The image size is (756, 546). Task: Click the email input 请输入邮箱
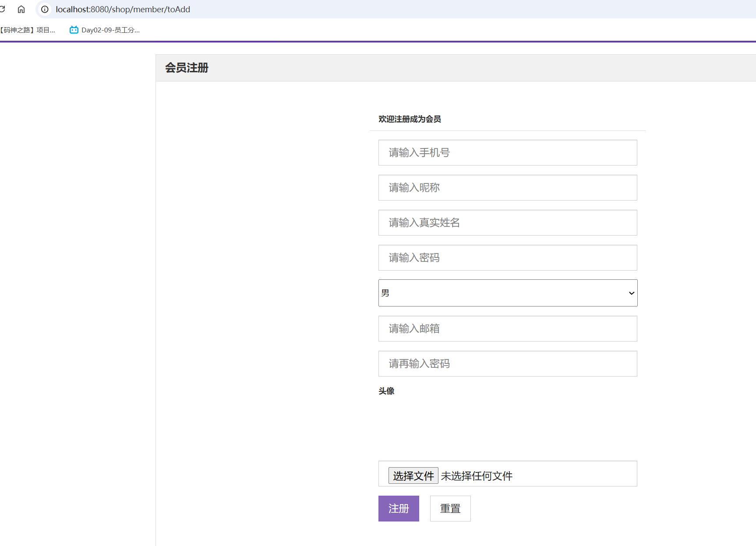[507, 328]
